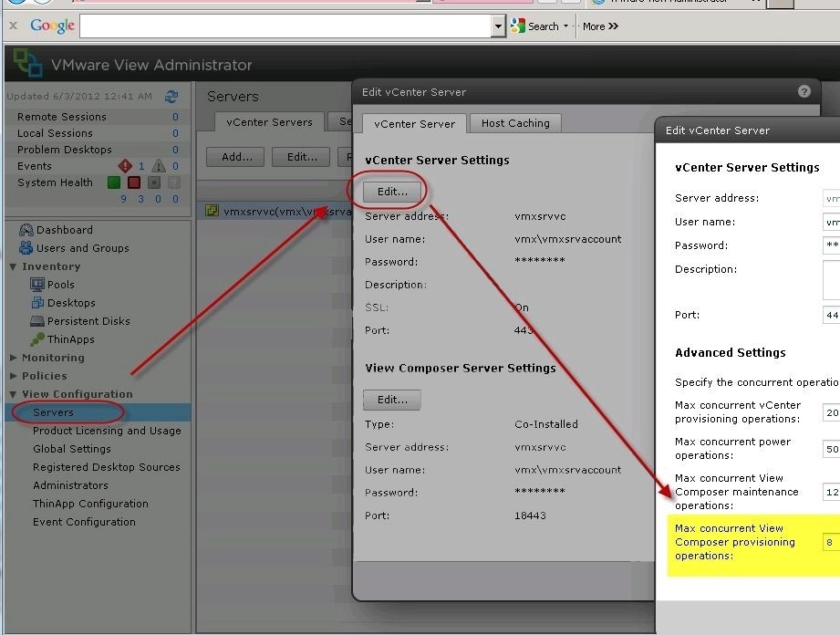
Task: Click the View Composer port value 18443
Action: 530,515
